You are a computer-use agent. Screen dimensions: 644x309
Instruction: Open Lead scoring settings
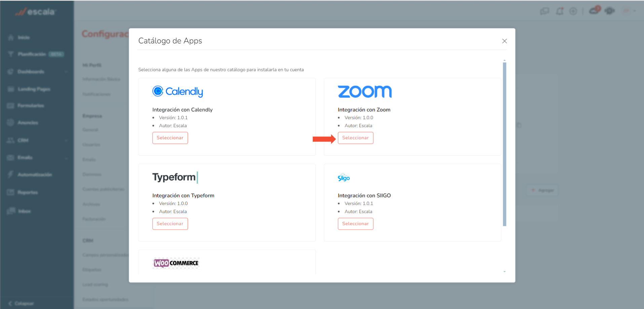[95, 284]
